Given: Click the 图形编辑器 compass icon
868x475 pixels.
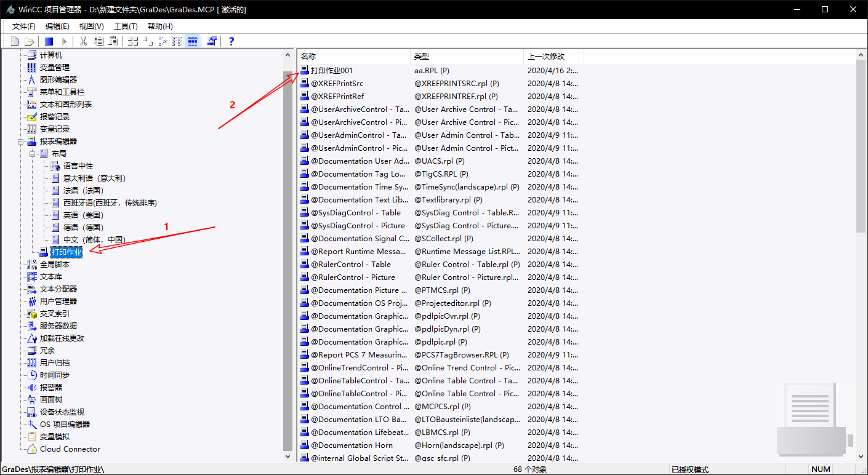Looking at the screenshot, I should coord(32,80).
